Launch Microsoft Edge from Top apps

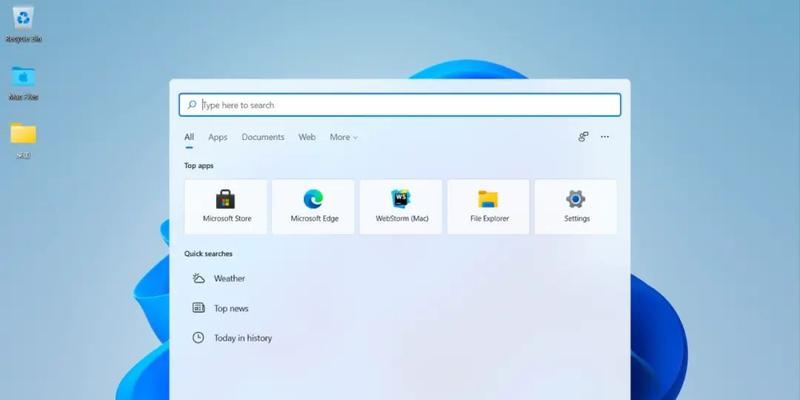pyautogui.click(x=313, y=207)
